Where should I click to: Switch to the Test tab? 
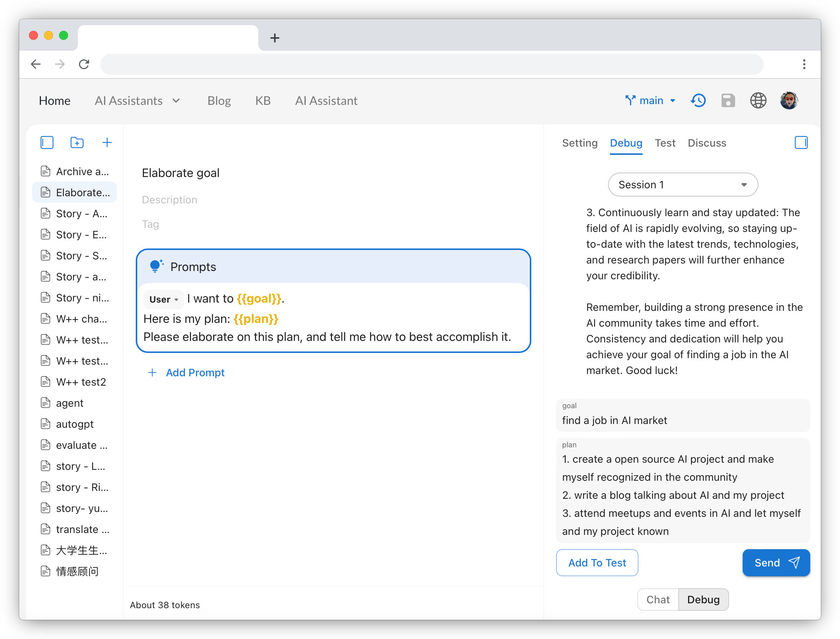point(665,143)
